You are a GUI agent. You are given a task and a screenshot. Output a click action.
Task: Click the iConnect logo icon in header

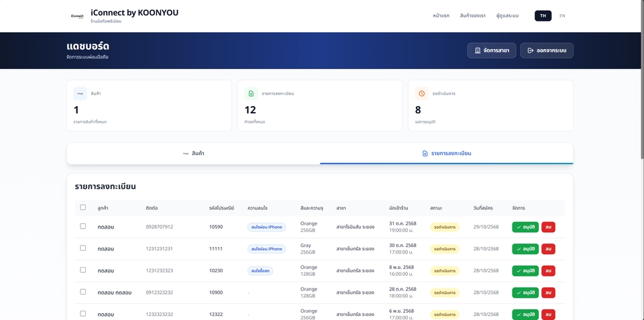77,15
